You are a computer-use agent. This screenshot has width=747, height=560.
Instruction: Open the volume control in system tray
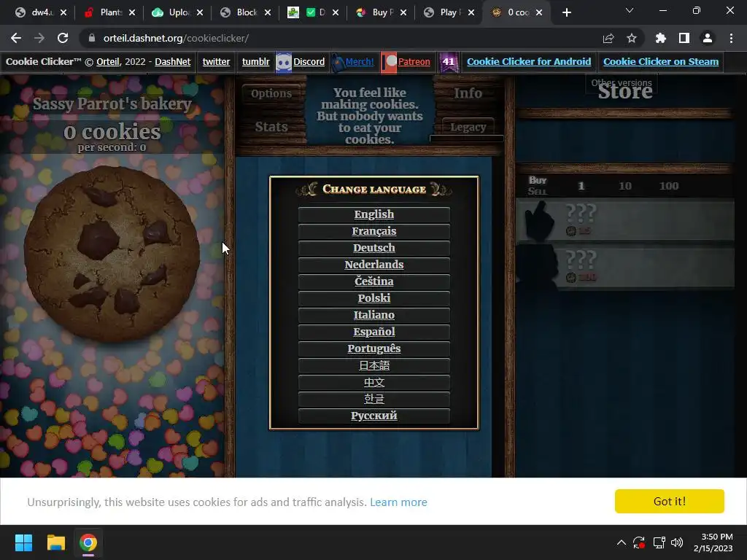[x=677, y=542]
